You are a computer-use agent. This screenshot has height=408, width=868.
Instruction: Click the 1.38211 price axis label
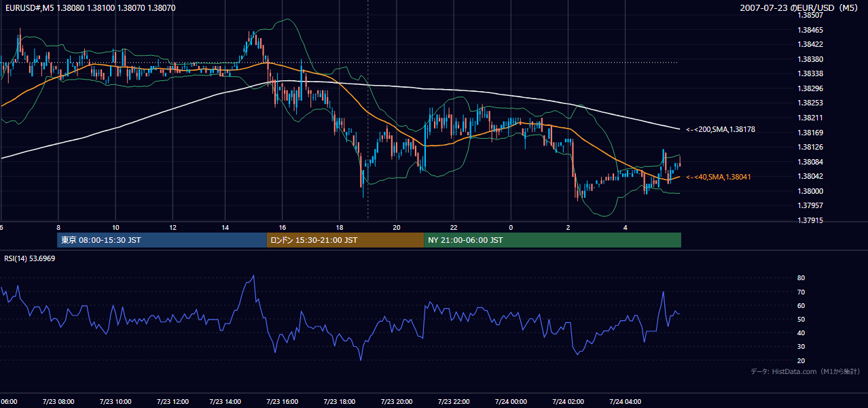click(x=810, y=118)
